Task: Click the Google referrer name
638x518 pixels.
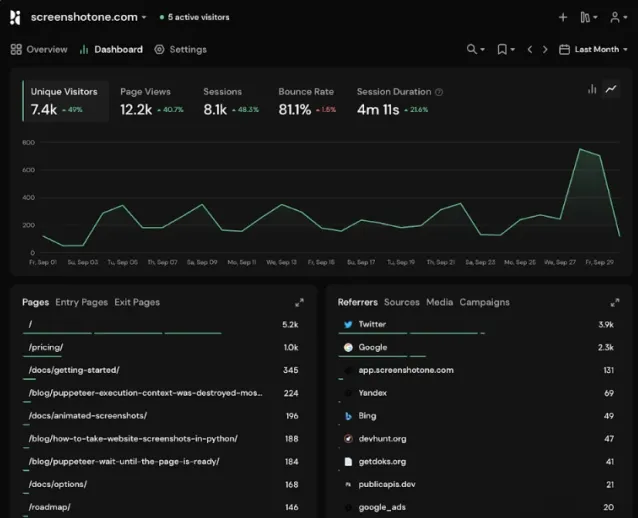Action: [373, 347]
